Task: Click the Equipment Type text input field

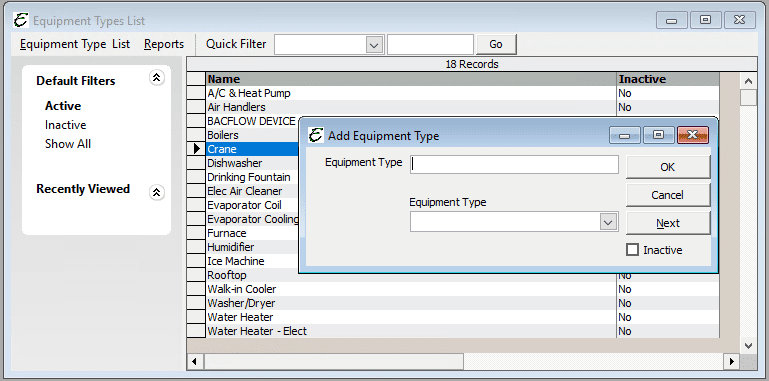Action: pos(514,165)
